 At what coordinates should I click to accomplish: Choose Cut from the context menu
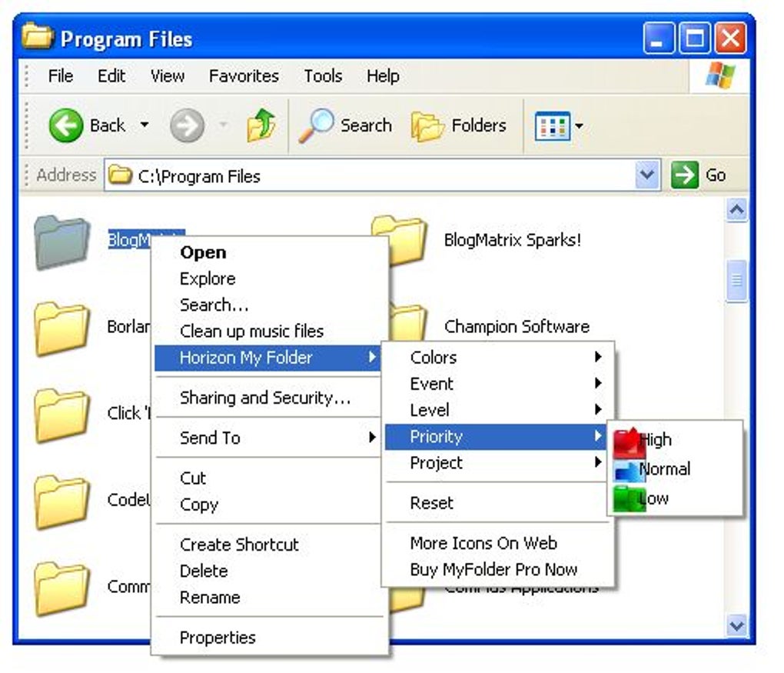[x=268, y=478]
